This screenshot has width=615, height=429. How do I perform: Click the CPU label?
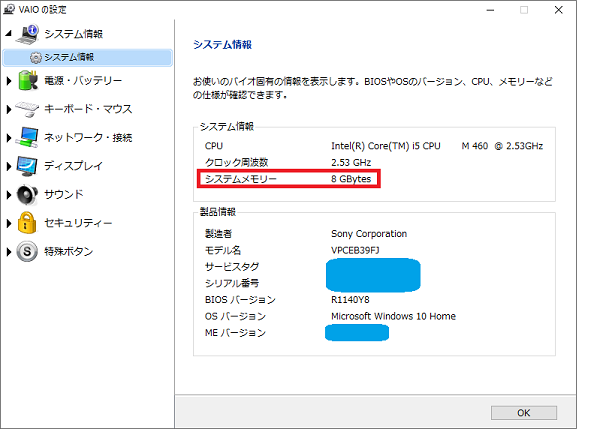(214, 146)
